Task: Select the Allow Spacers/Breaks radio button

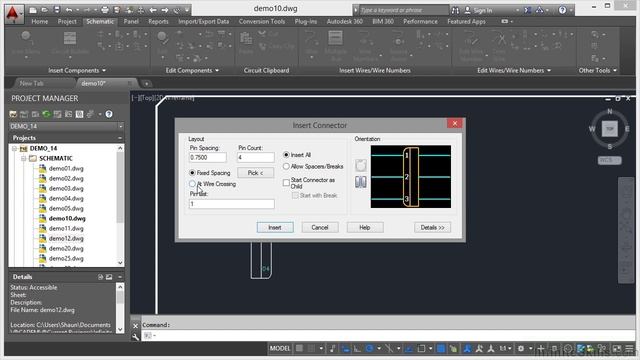Action: [x=286, y=166]
